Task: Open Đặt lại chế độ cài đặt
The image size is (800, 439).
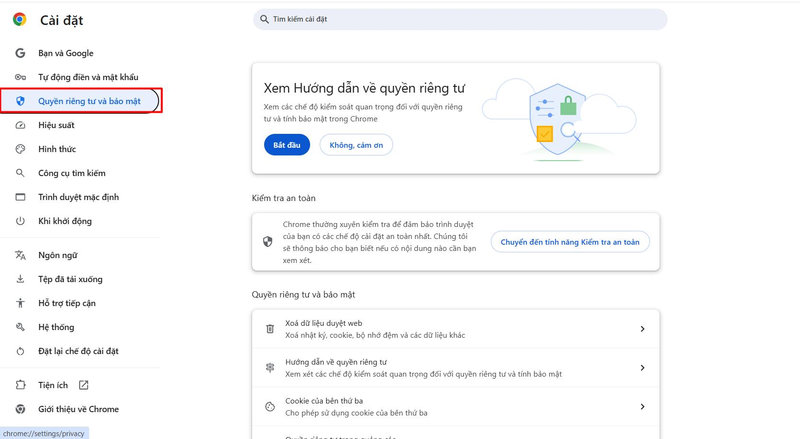Action: click(78, 351)
